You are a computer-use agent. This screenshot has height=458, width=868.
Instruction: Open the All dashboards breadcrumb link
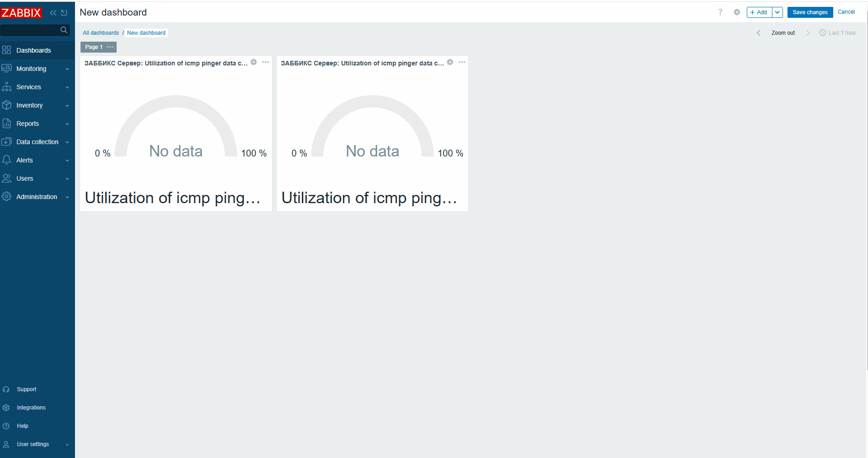[x=101, y=33]
